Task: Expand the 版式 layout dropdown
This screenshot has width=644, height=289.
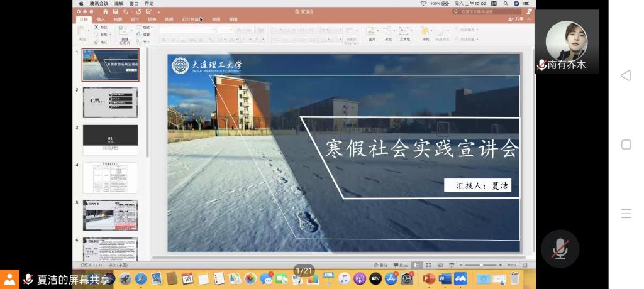Action: tap(147, 28)
